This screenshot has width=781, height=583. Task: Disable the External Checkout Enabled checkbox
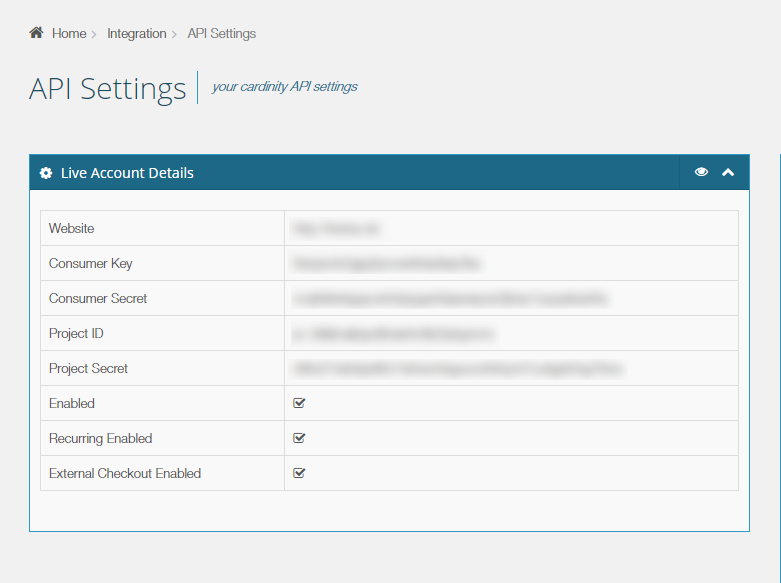point(299,473)
